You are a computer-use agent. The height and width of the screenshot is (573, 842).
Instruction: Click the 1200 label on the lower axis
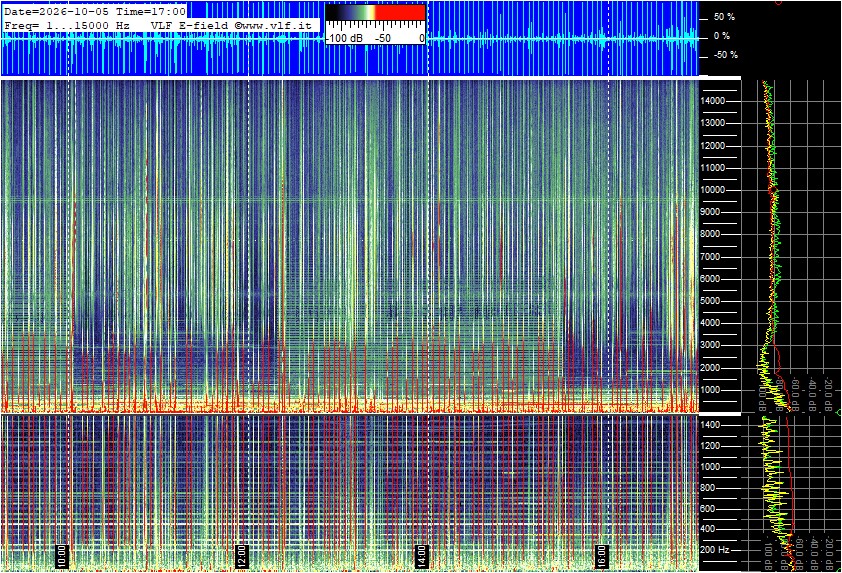(710, 446)
